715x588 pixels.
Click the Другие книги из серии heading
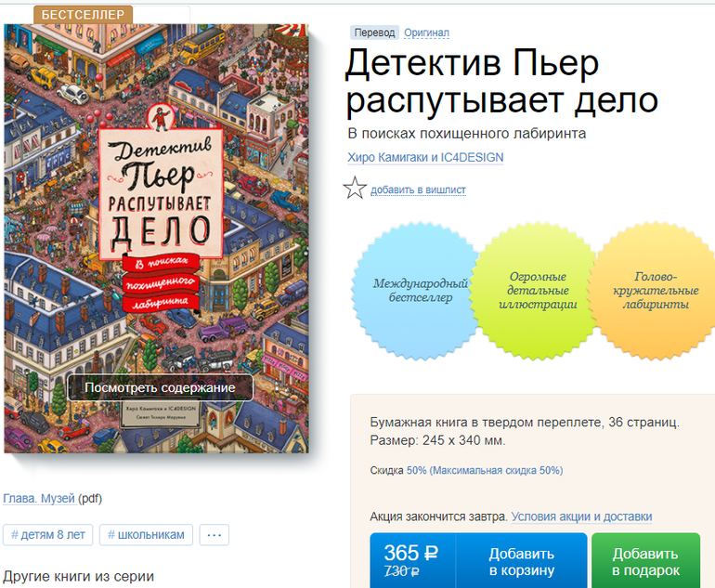78,576
